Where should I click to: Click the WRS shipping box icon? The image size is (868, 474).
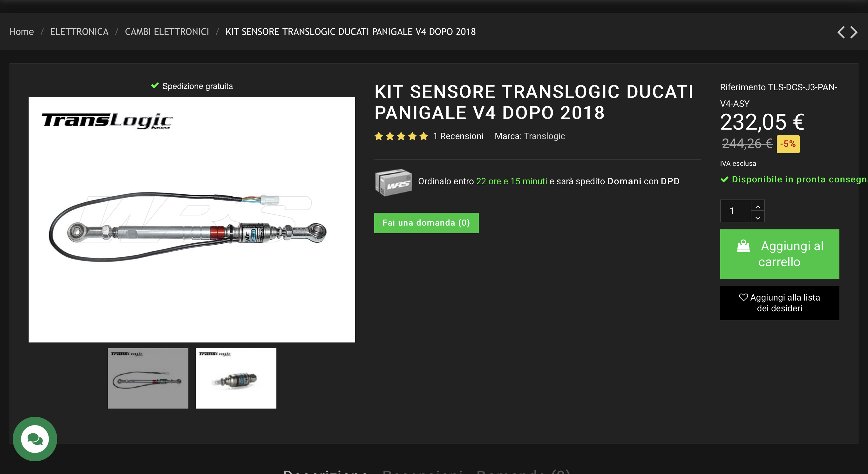click(393, 182)
